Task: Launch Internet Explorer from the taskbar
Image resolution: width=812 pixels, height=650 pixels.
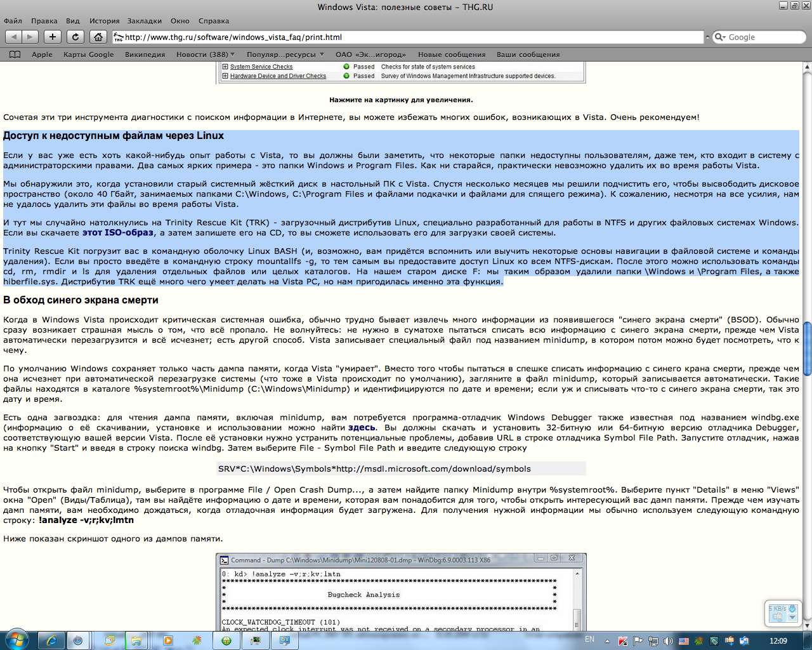Action: point(51,640)
